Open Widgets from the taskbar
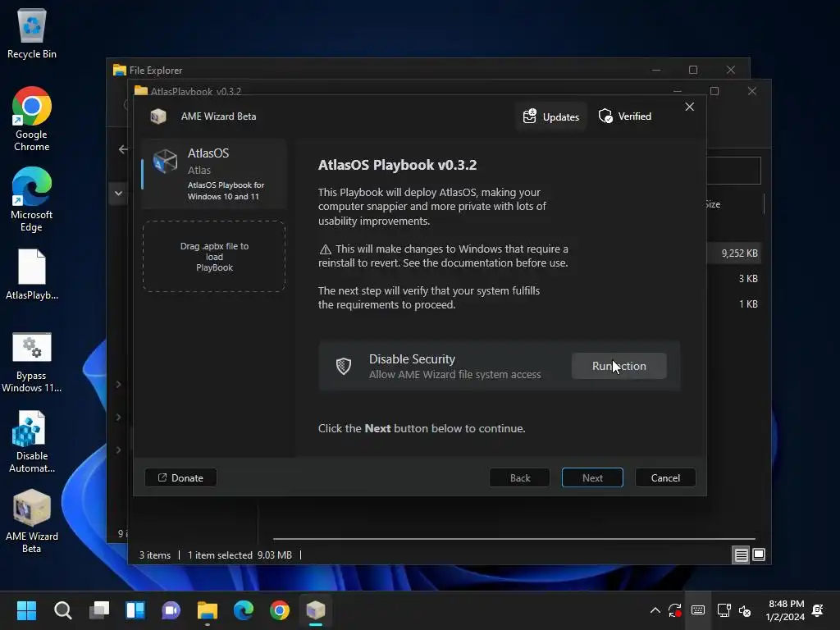Viewport: 840px width, 630px height. [x=135, y=610]
